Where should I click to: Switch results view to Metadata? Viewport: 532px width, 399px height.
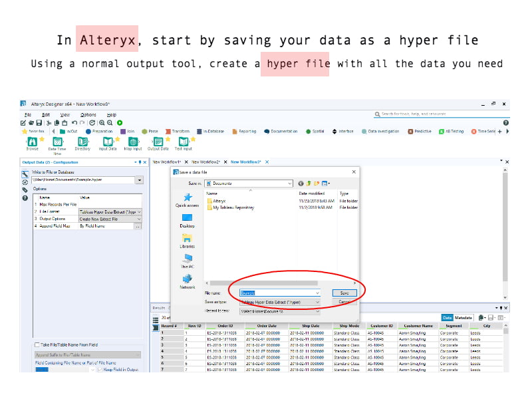click(x=464, y=318)
